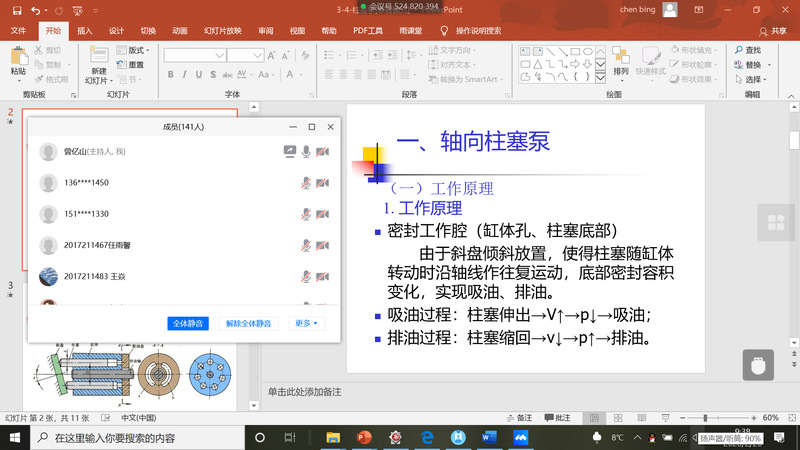Screen dimensions: 800x450
Task: Unmute microphone of participant 2017211483 王焱
Action: (x=306, y=277)
